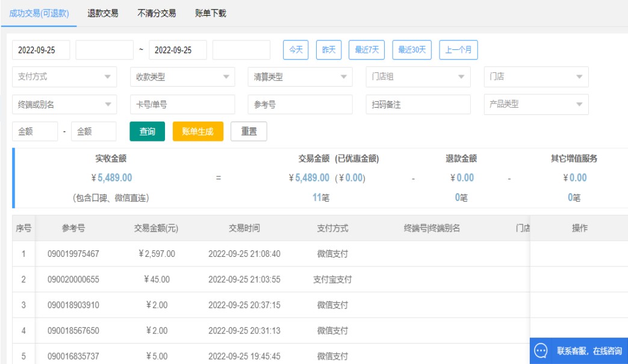
Task: Focus the 卡号/单号 input field
Action: point(182,104)
